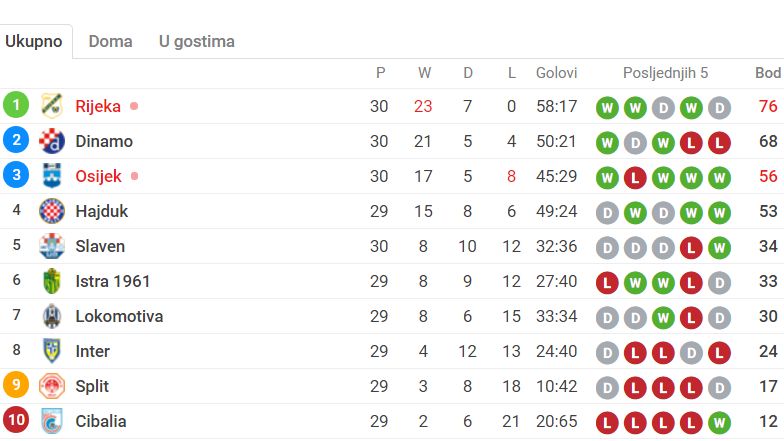Screen dimensions: 784x441
Task: Click Cibalia's green W last-match badge
Action: click(720, 421)
